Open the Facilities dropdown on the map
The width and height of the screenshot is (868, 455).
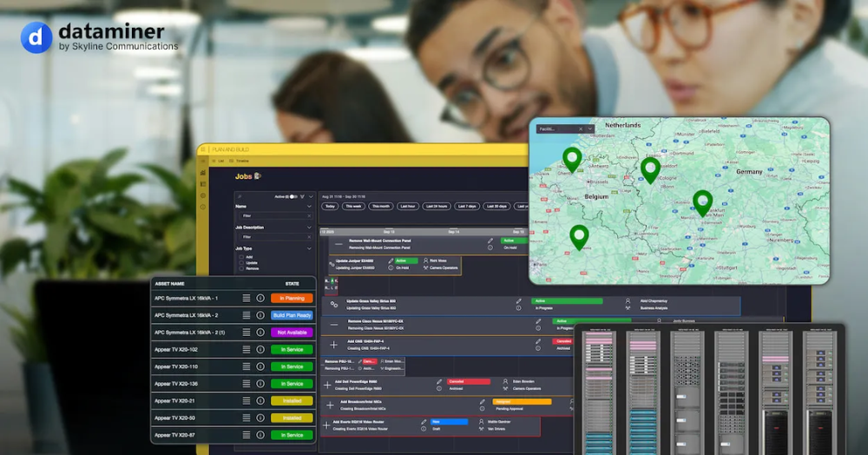(x=590, y=129)
